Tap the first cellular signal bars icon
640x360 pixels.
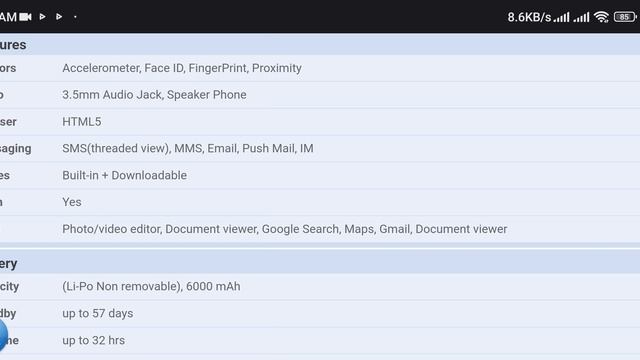tap(561, 17)
